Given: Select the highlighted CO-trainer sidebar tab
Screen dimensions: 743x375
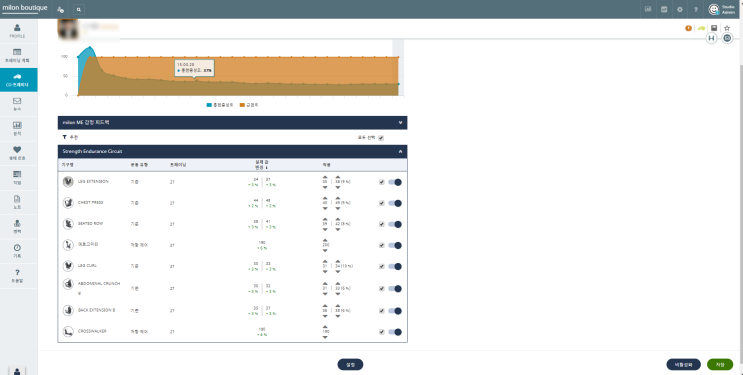Looking at the screenshot, I should 18,80.
